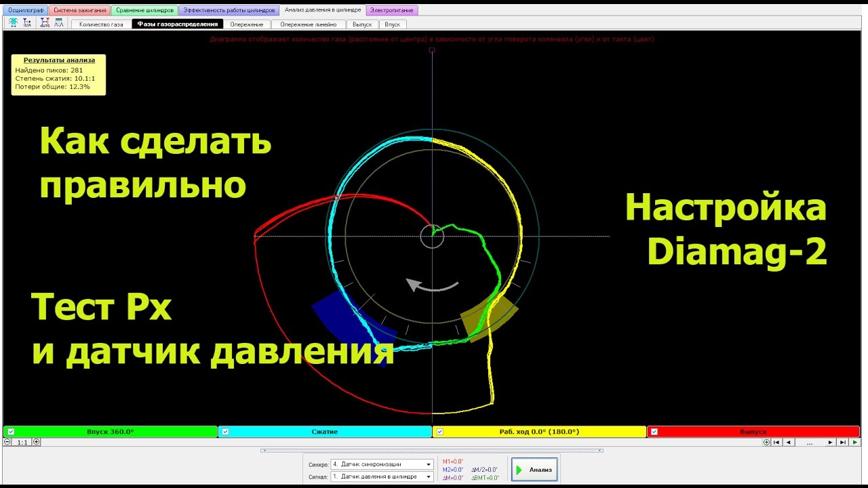
Task: Click the second toolbar icon labeled ISM
Action: tap(27, 23)
